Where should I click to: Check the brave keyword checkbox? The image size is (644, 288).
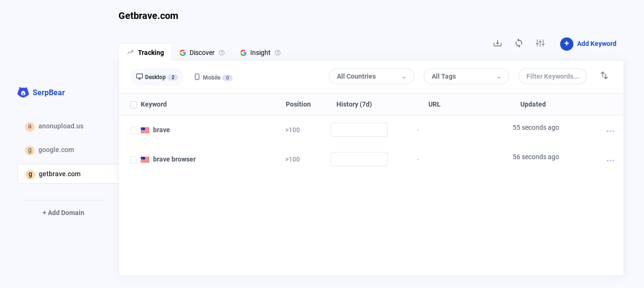point(134,130)
